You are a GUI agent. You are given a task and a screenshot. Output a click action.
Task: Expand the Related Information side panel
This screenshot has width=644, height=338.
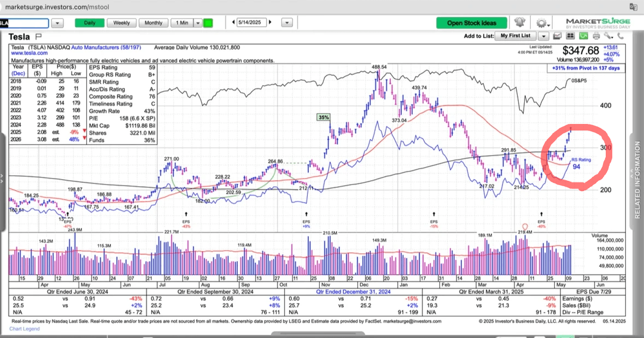pyautogui.click(x=637, y=180)
